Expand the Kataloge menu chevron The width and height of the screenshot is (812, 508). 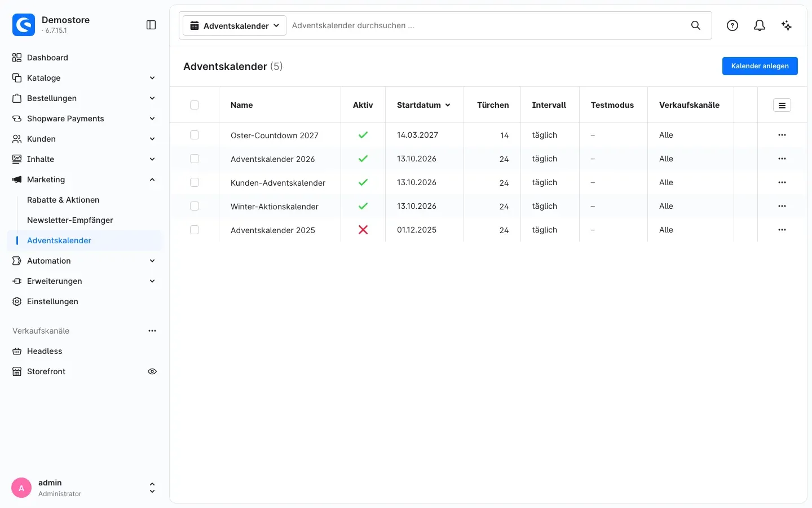pos(152,78)
